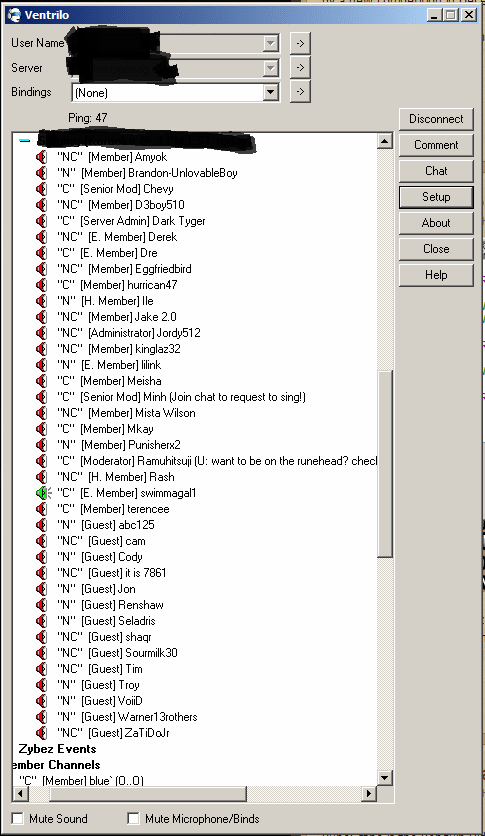The height and width of the screenshot is (836, 485).
Task: Click the horizontal scrollbar right arrow
Action: (x=368, y=794)
